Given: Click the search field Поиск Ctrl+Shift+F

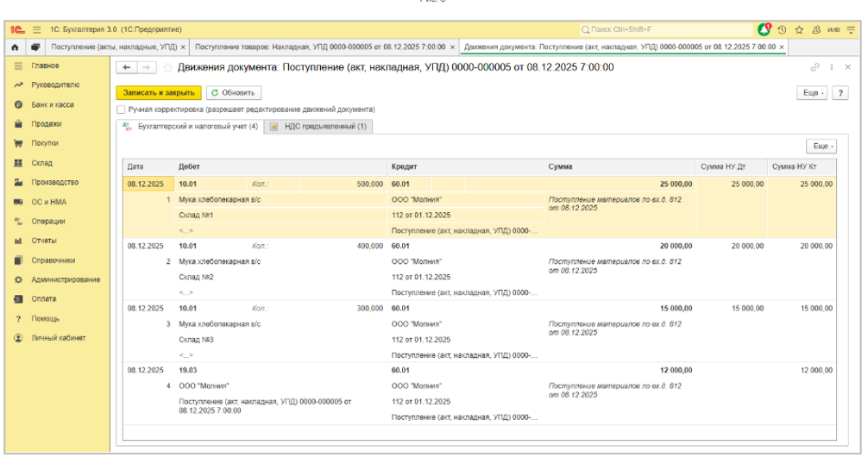Looking at the screenshot, I should [666, 29].
